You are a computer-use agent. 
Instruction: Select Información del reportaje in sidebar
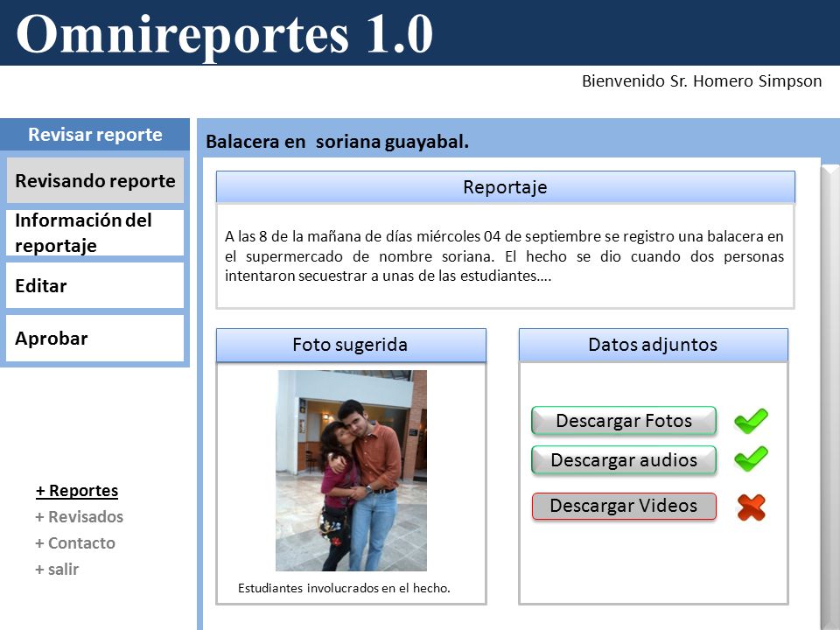click(94, 233)
